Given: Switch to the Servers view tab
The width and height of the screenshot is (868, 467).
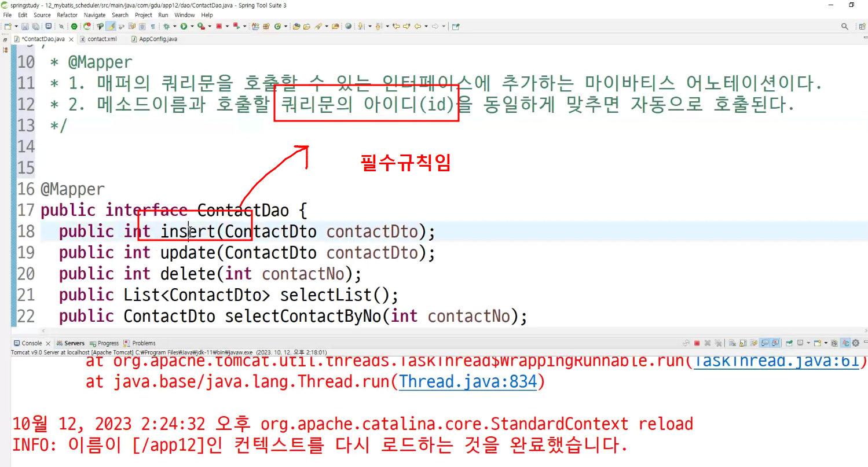Looking at the screenshot, I should (70, 343).
